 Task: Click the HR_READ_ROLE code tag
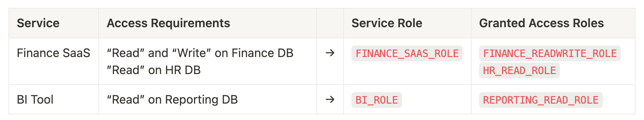pos(519,70)
